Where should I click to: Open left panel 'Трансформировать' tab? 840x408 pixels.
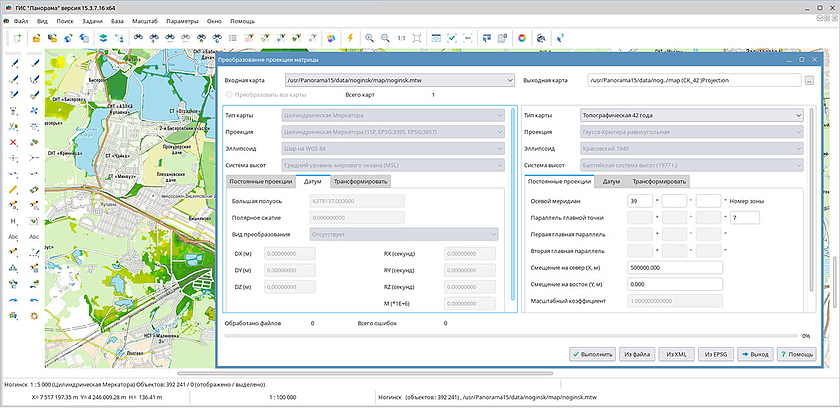(360, 182)
